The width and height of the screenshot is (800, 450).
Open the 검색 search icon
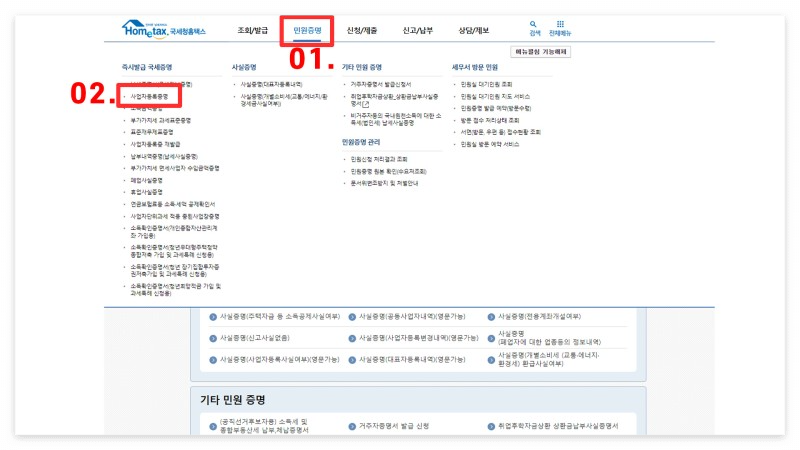tap(533, 24)
